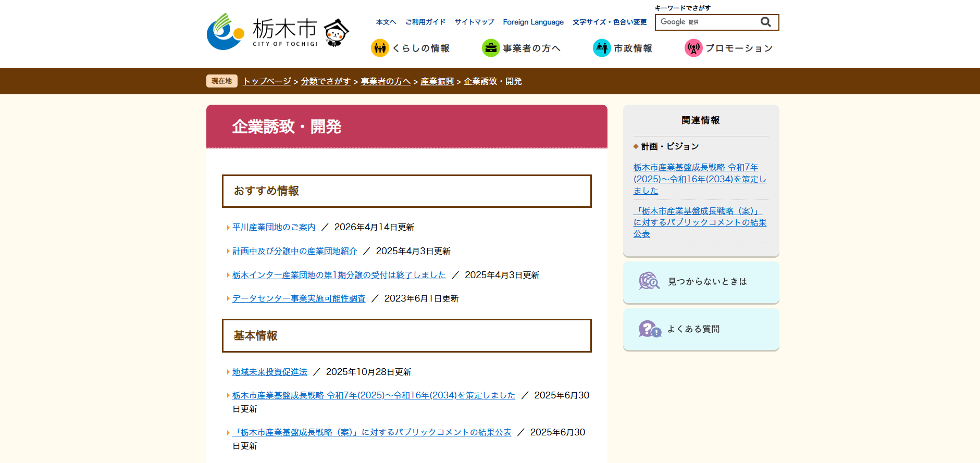Click the 関連情報 sidebar heading
Screen dimensions: 980x463
click(x=701, y=120)
